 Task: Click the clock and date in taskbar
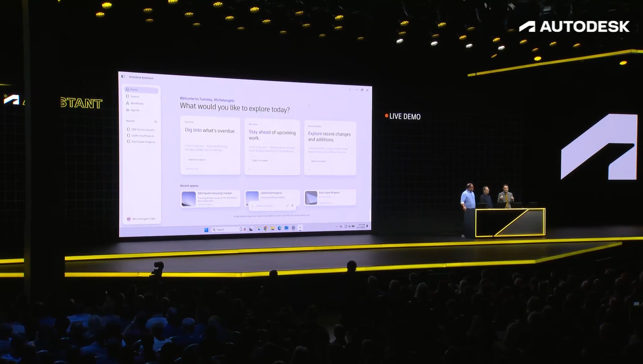tap(362, 226)
